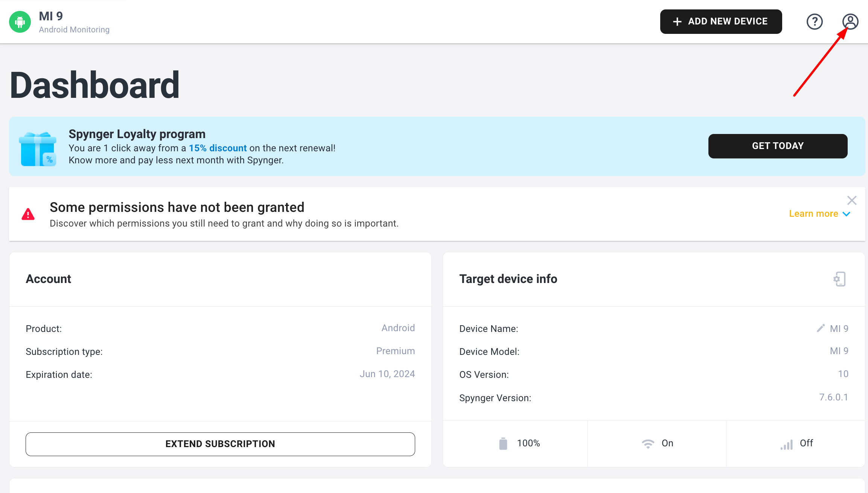Click the Wi-Fi On status text
The image size is (868, 493).
pyautogui.click(x=667, y=443)
